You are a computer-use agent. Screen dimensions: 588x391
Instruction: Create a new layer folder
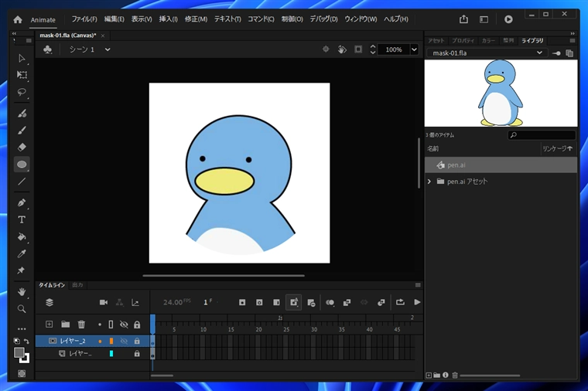[65, 325]
